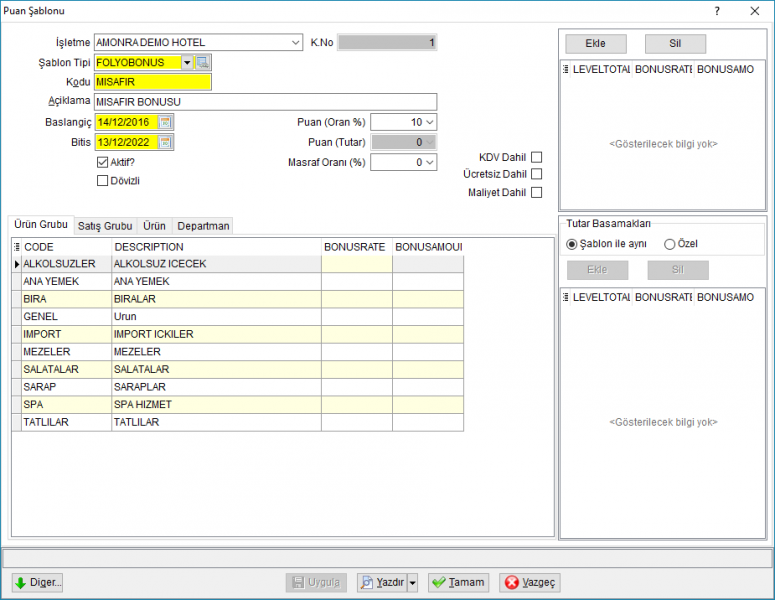Select the SALATALAR code row
Image resolution: width=775 pixels, height=600 pixels.
[x=67, y=369]
